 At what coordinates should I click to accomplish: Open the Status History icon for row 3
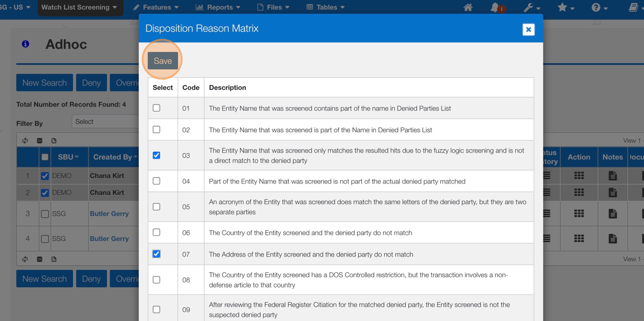pos(547,213)
